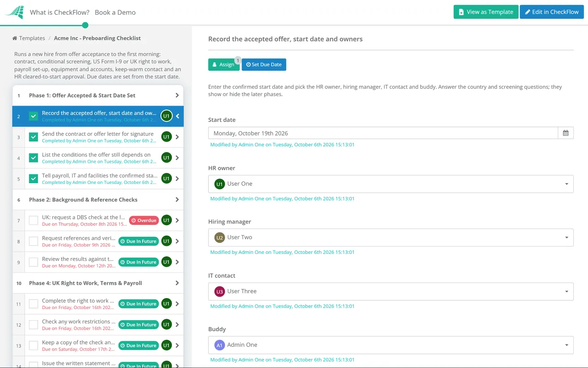This screenshot has width=588, height=368.
Task: Click the Overdue badge on DBS check task
Action: (x=144, y=220)
